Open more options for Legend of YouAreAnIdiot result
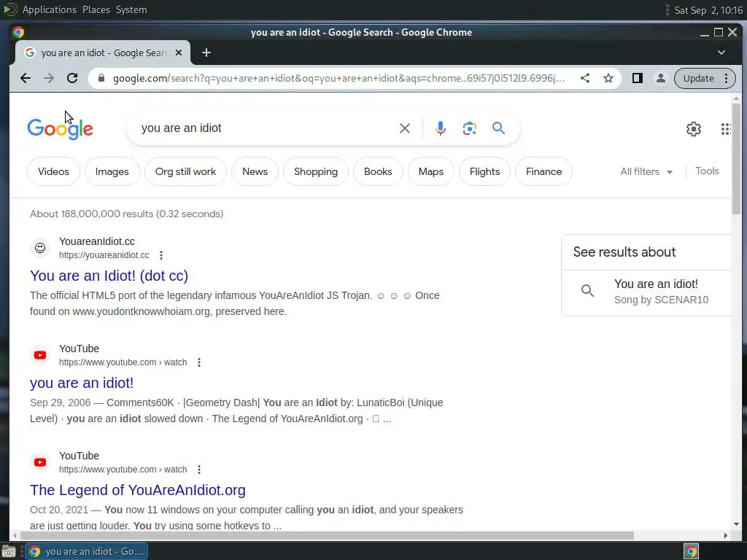Screen dimensions: 747x560 pos(199,470)
